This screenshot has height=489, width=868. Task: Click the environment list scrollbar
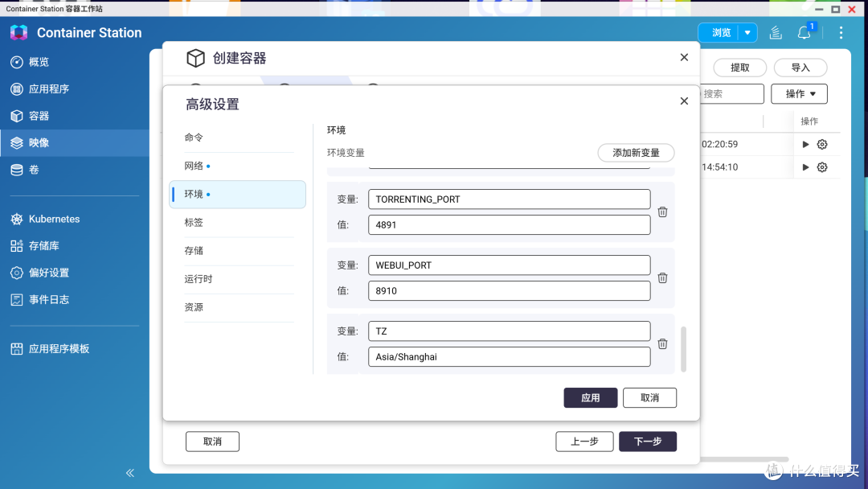coord(684,349)
